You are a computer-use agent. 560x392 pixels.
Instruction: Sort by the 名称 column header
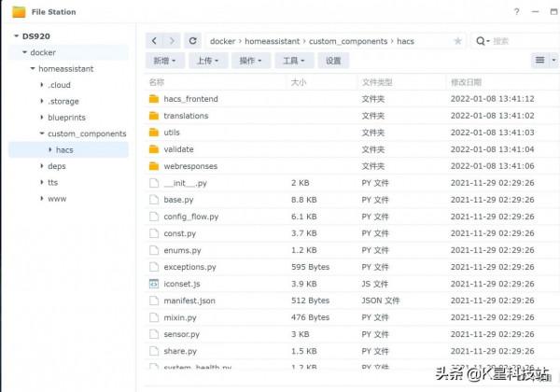coord(157,82)
